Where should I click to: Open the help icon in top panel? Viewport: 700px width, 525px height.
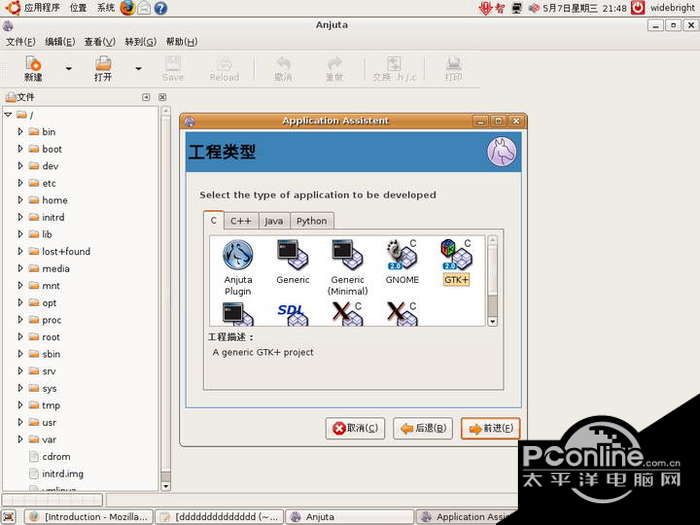(161, 8)
